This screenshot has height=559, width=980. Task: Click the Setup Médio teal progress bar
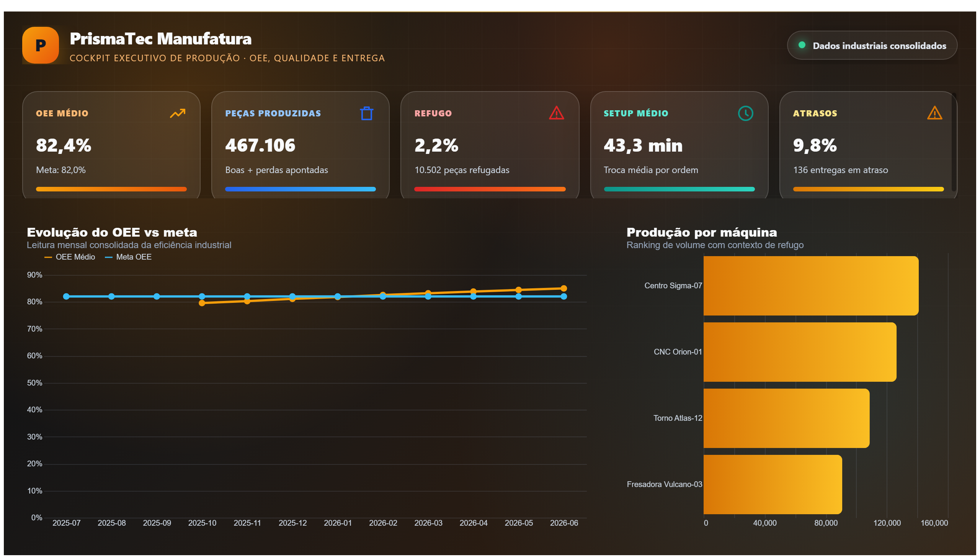point(679,189)
